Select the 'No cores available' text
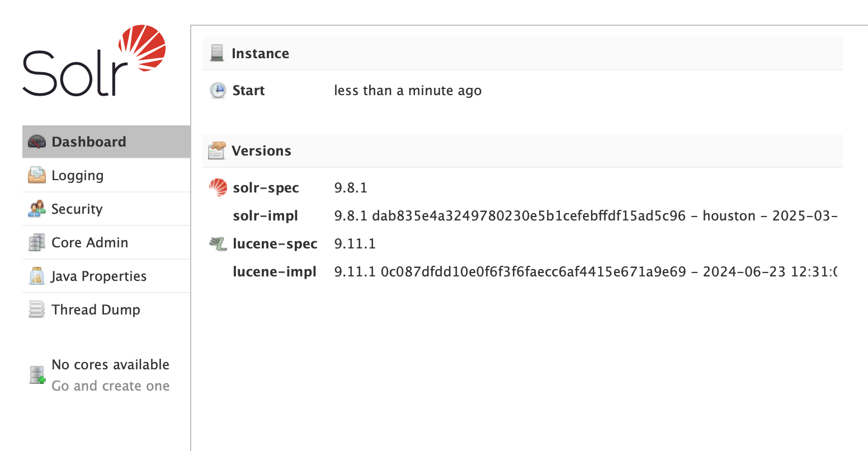 (110, 364)
